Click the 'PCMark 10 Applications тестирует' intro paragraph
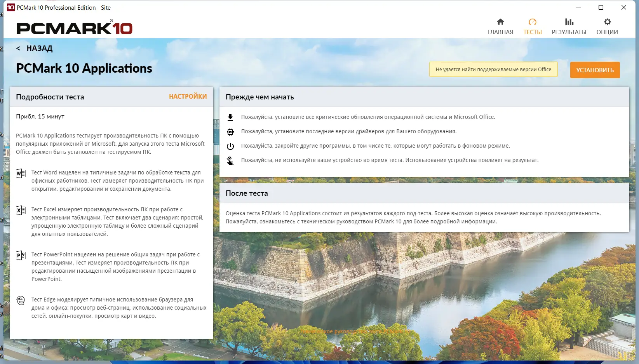 [x=110, y=144]
